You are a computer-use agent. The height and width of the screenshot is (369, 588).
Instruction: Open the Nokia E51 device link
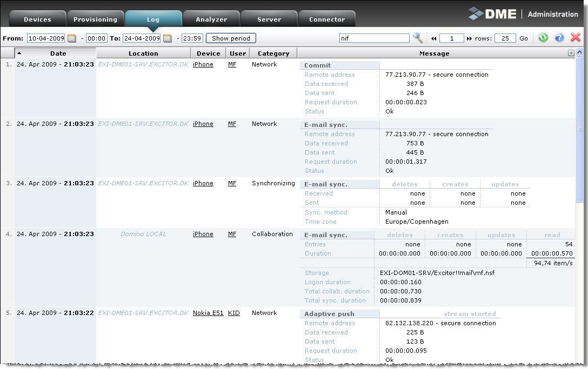coord(208,313)
